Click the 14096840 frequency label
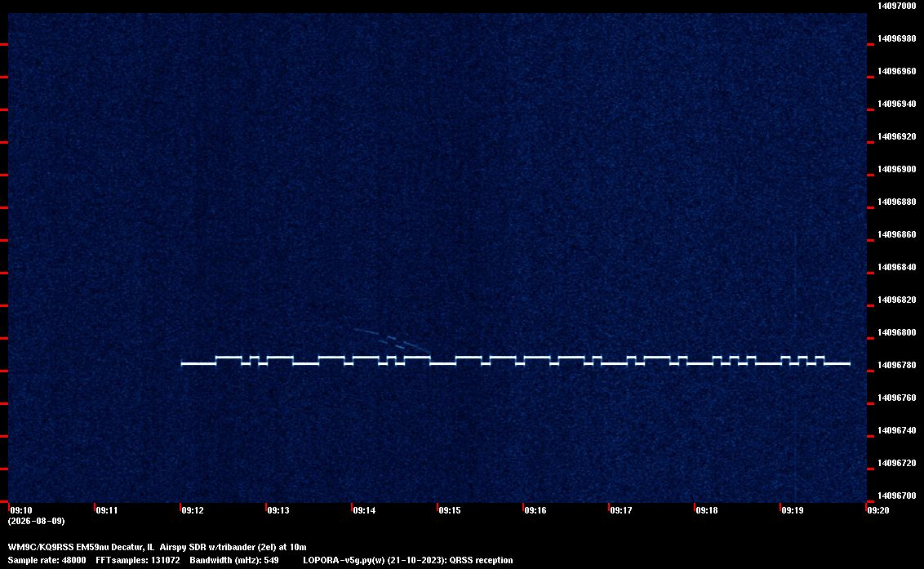This screenshot has width=924, height=569. tap(897, 267)
